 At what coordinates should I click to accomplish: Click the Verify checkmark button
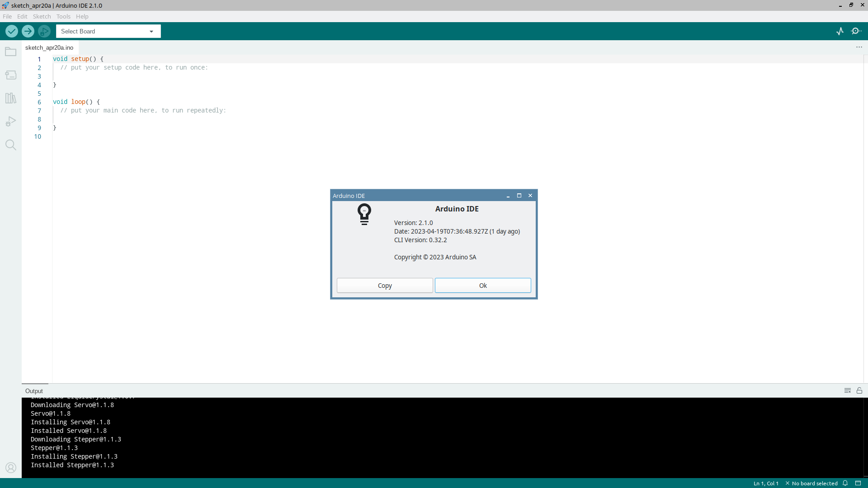(x=12, y=31)
